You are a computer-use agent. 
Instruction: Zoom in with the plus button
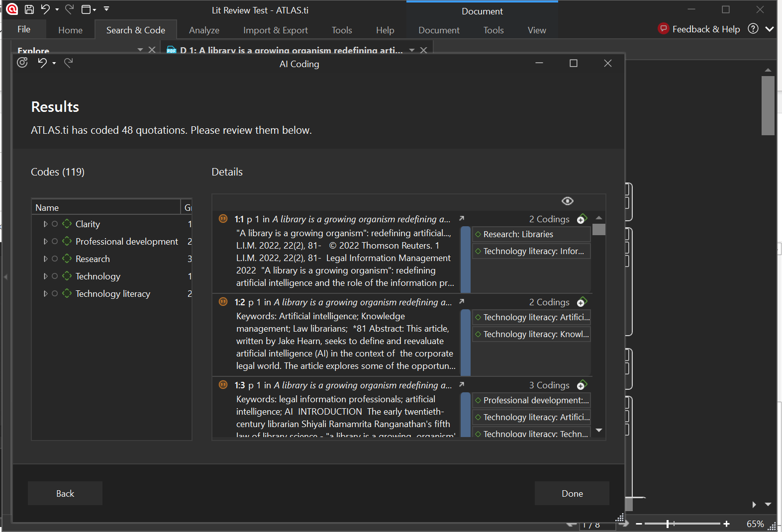[x=727, y=524]
